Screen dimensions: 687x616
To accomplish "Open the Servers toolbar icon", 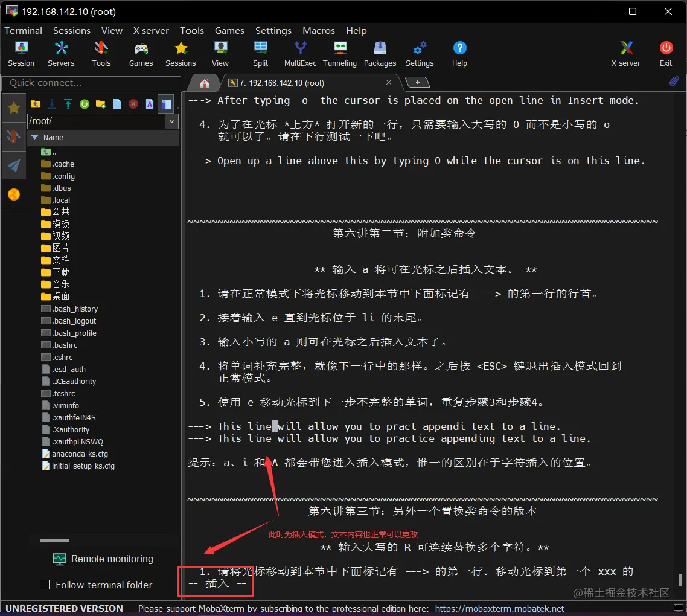I will [61, 54].
